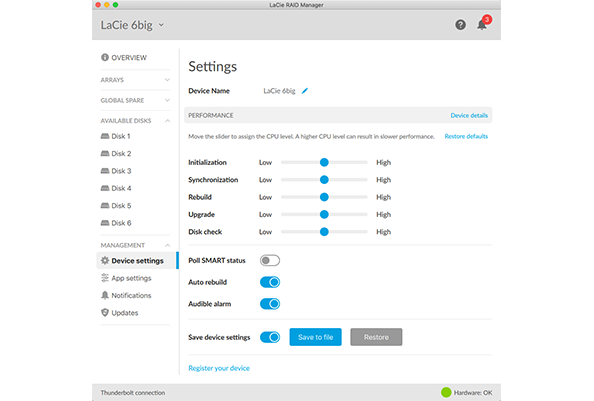The image size is (594, 401).
Task: Click the Save to file button
Action: click(x=316, y=337)
